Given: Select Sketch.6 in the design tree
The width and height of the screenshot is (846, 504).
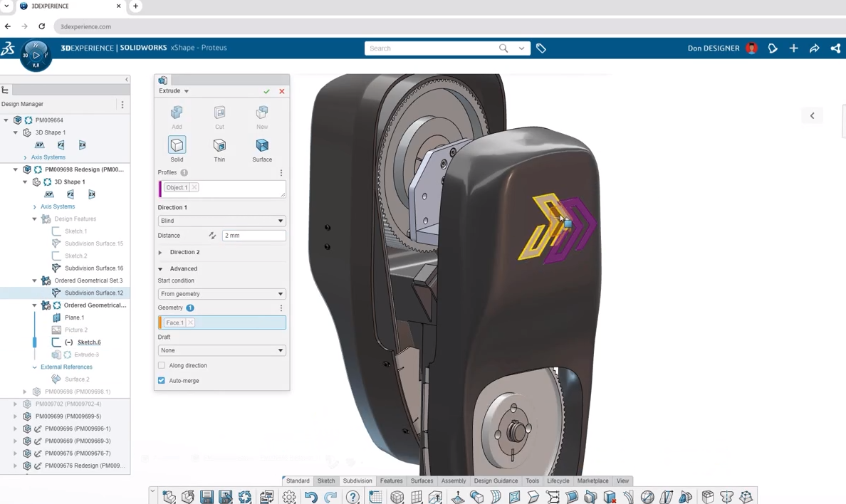Looking at the screenshot, I should (89, 342).
